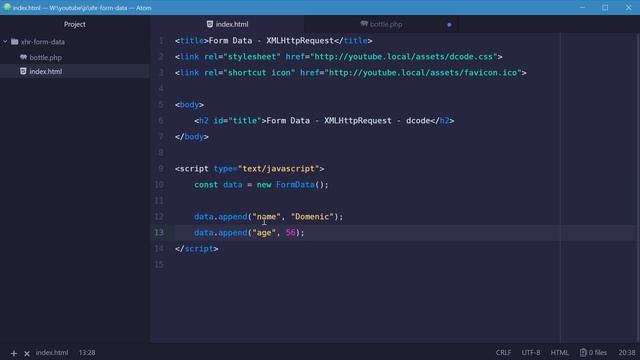
Task: Click the title tag text on line 1
Action: point(271,41)
